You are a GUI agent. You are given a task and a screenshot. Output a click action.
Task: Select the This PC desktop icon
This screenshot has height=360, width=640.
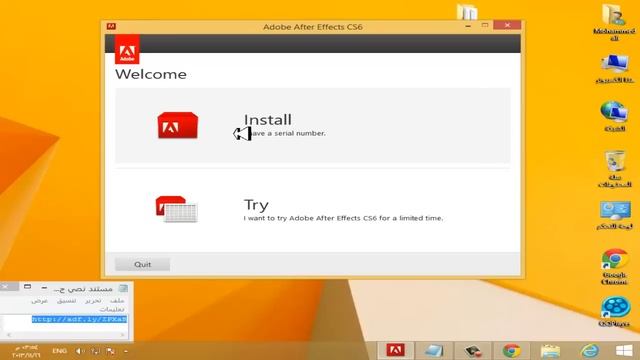pos(614,69)
